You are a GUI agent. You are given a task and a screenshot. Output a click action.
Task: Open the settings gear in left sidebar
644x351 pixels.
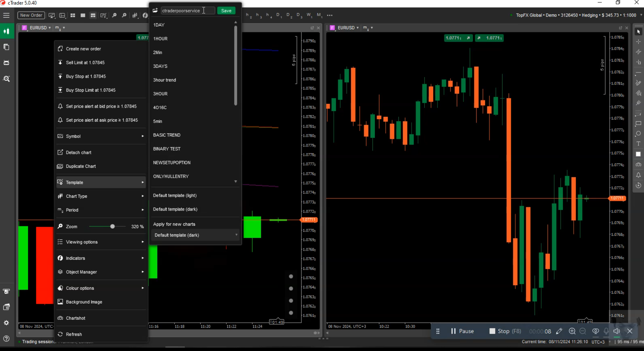(x=6, y=323)
